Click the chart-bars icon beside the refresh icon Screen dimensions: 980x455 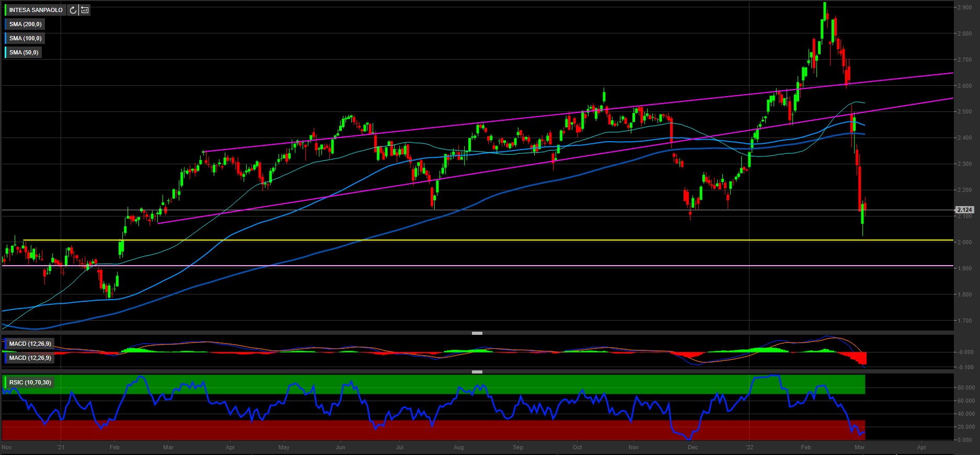[x=85, y=10]
